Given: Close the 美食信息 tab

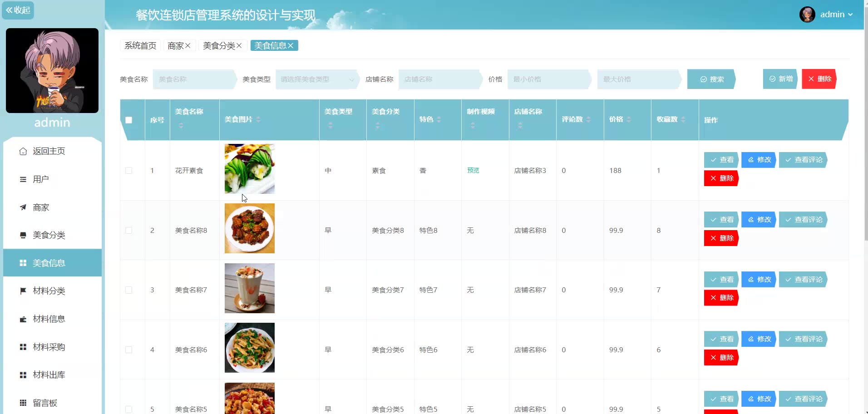Looking at the screenshot, I should pyautogui.click(x=291, y=45).
